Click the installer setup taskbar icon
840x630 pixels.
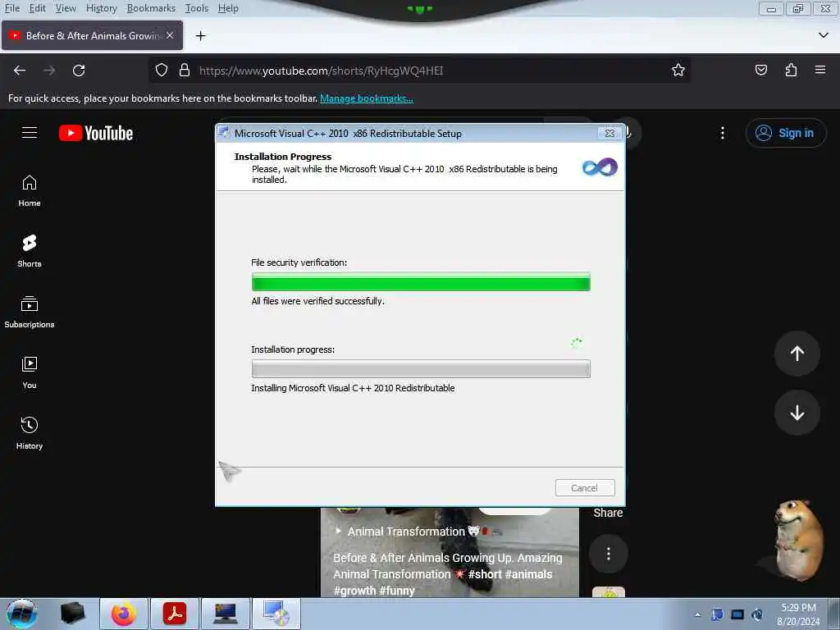(276, 614)
